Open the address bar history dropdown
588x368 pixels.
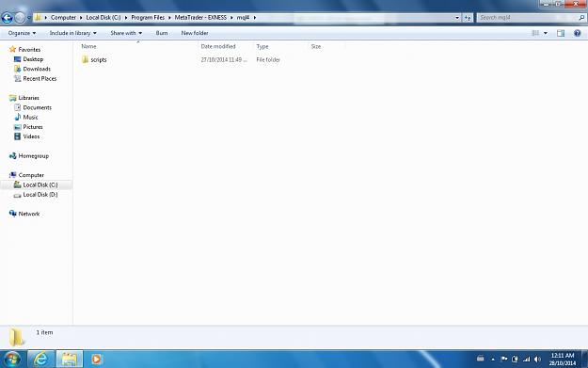coord(457,18)
